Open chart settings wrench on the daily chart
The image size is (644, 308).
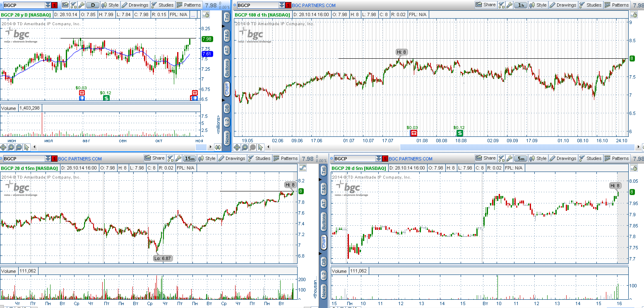[x=81, y=5]
